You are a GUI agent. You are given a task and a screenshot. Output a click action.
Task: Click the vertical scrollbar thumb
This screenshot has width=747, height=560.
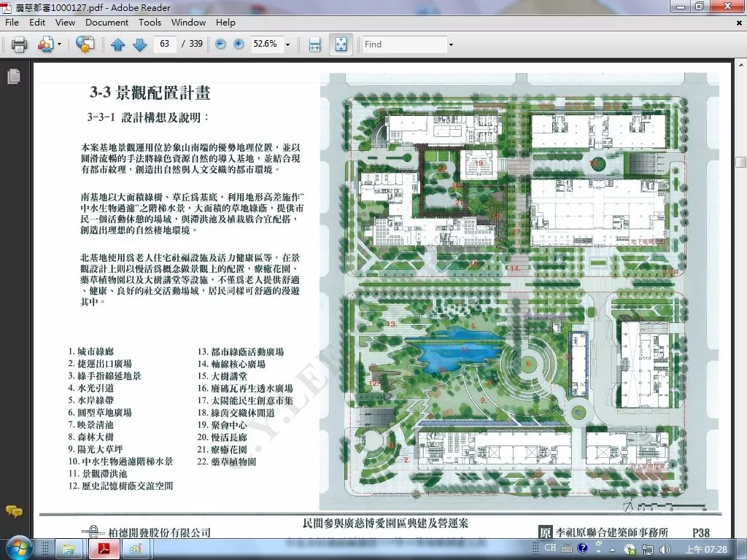coord(740,162)
